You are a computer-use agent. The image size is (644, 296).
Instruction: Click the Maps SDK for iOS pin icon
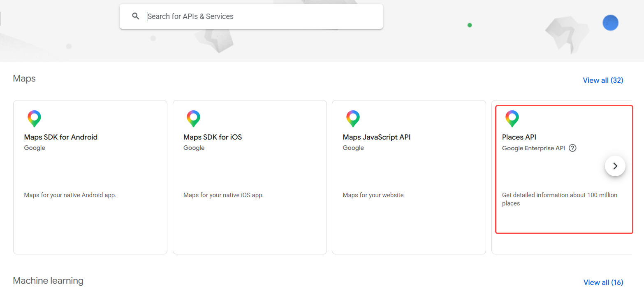(x=193, y=119)
